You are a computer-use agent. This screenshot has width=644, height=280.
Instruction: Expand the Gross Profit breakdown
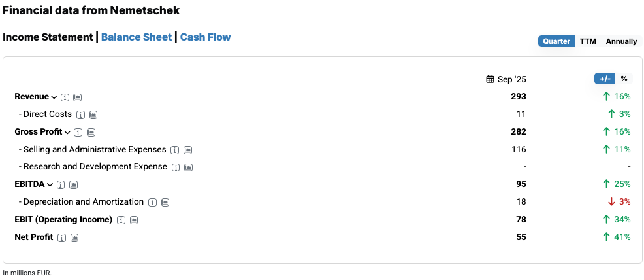[67, 132]
